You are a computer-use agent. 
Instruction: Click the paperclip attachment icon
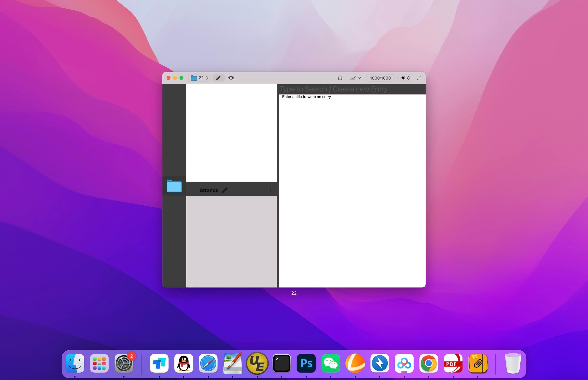[x=419, y=78]
